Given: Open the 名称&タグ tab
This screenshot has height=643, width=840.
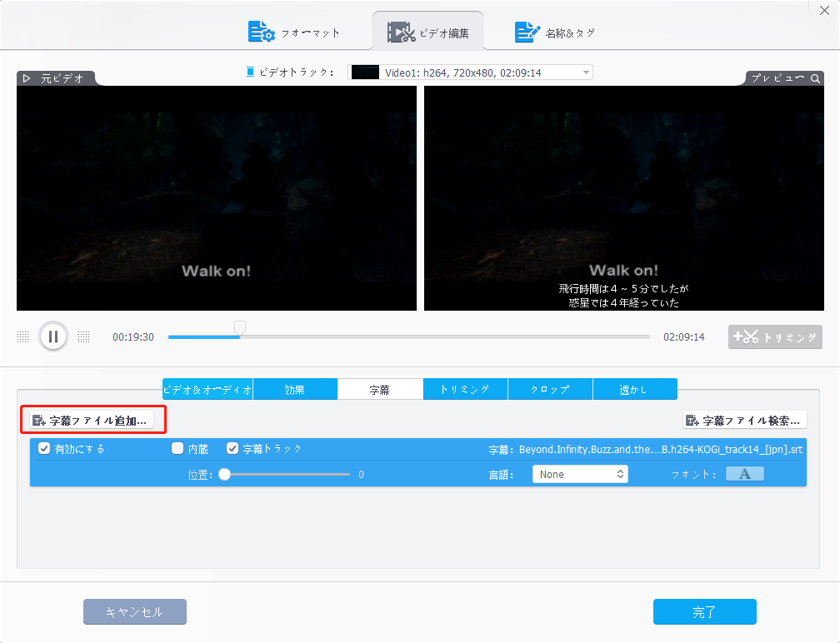Looking at the screenshot, I should tap(554, 32).
